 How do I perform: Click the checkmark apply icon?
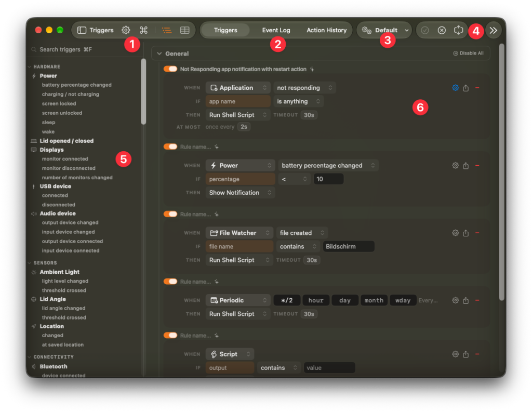click(x=425, y=30)
